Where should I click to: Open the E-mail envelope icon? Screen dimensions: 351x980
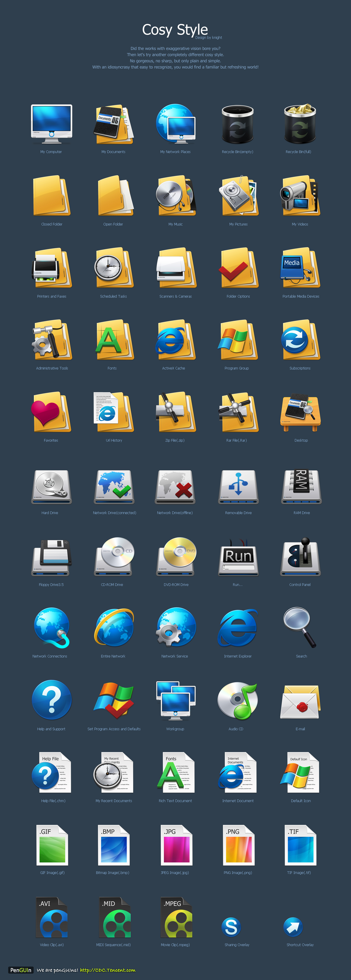[x=300, y=702]
